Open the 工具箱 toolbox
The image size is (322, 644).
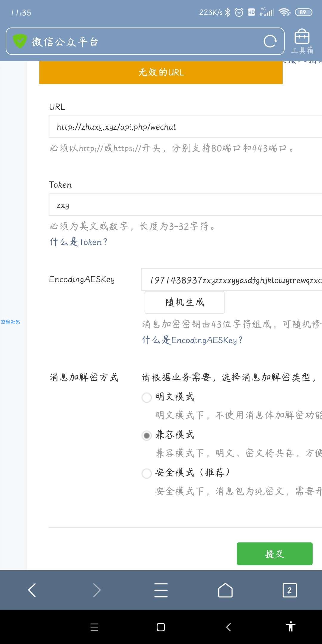point(302,41)
